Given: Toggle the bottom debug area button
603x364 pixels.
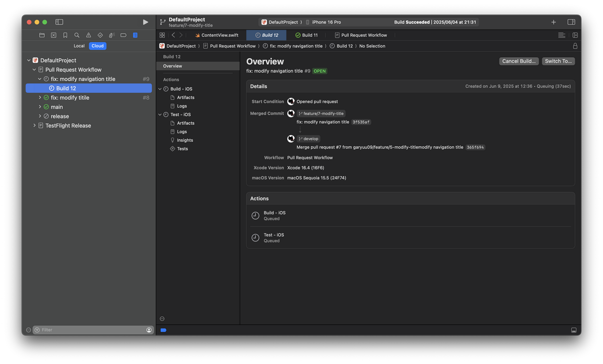Looking at the screenshot, I should (x=574, y=330).
